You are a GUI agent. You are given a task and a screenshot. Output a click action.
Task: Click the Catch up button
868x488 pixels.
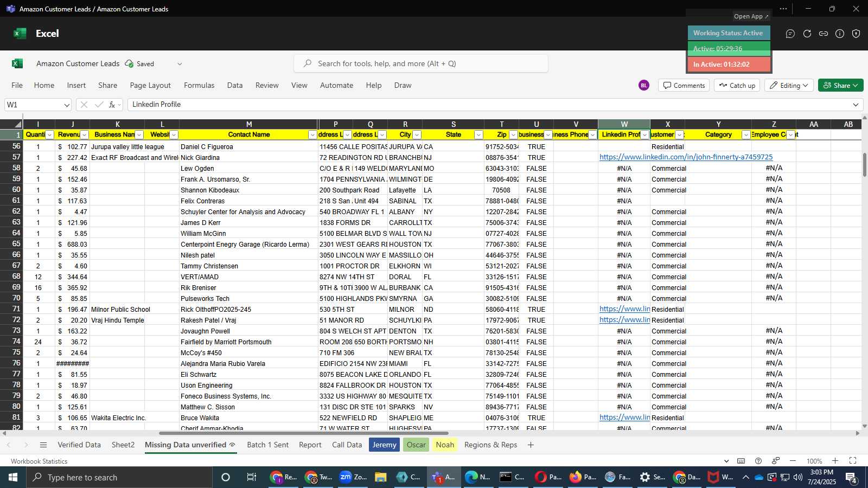coord(737,86)
